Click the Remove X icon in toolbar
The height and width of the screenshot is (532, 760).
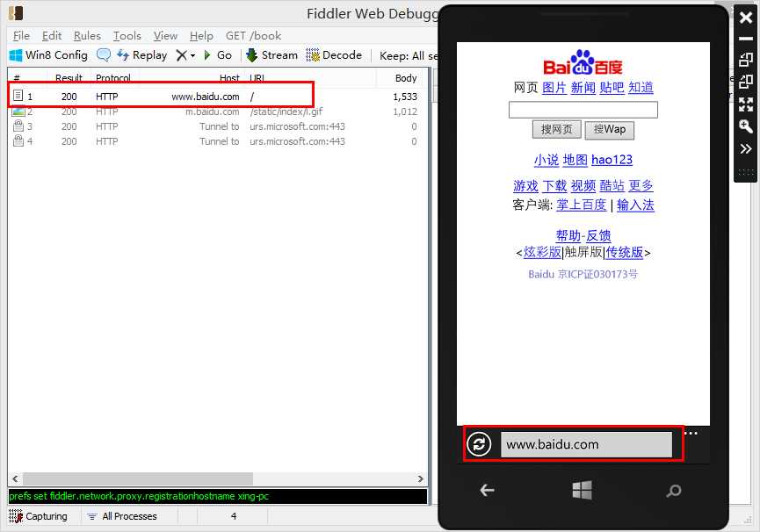(x=181, y=55)
